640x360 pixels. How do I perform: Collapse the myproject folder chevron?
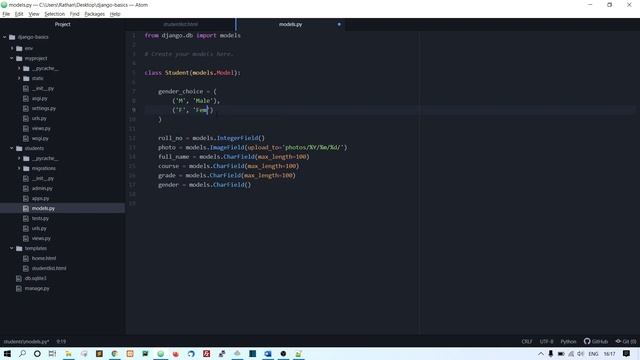(x=12, y=58)
